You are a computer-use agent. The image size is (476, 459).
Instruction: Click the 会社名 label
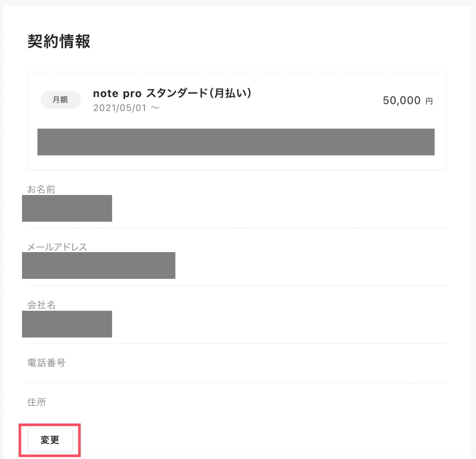[41, 305]
